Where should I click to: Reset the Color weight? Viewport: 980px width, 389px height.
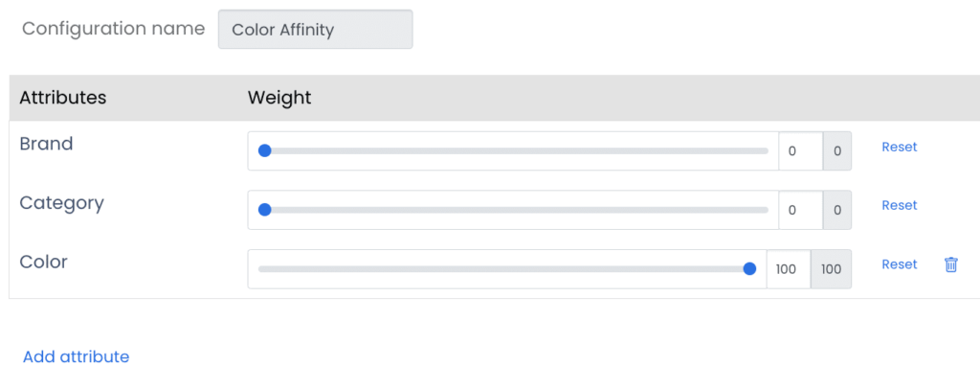899,264
